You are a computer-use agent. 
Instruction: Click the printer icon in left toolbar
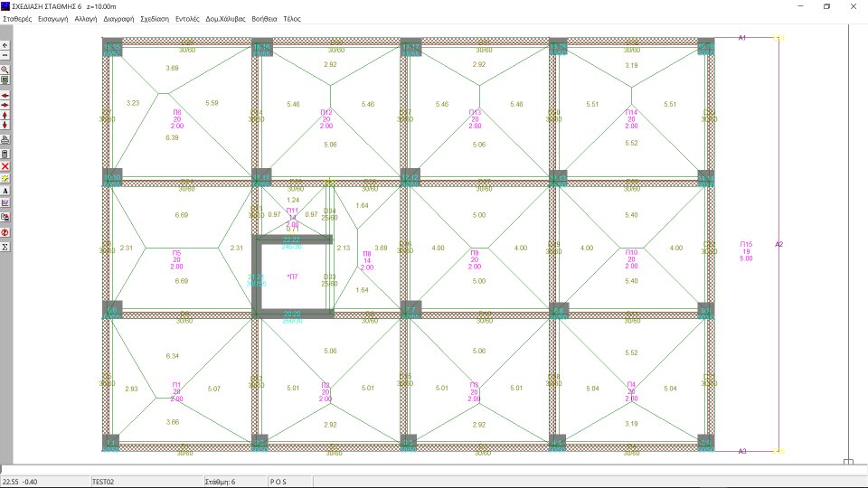(5, 140)
